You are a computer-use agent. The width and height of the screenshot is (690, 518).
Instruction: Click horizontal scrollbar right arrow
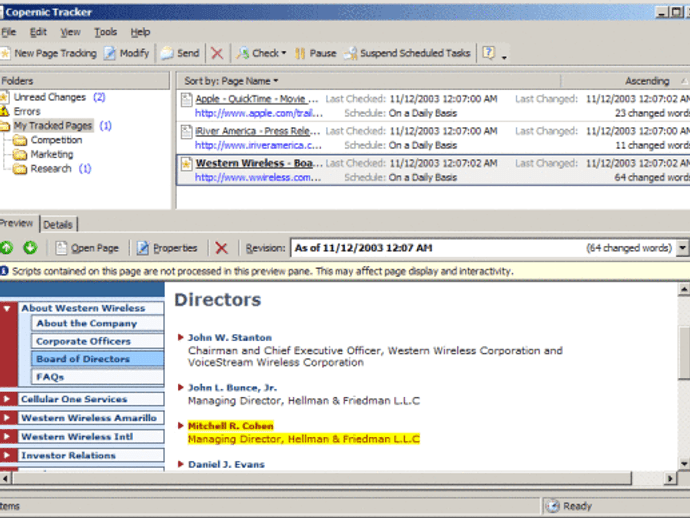tap(670, 478)
